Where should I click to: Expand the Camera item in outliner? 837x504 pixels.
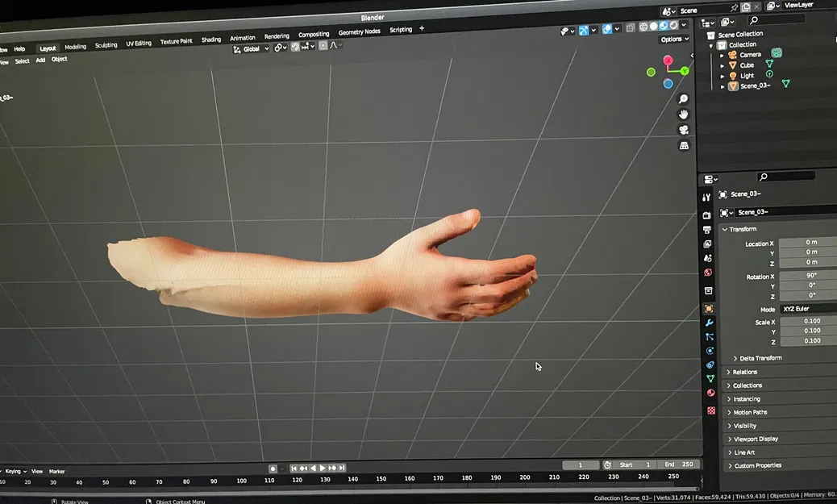click(x=722, y=55)
